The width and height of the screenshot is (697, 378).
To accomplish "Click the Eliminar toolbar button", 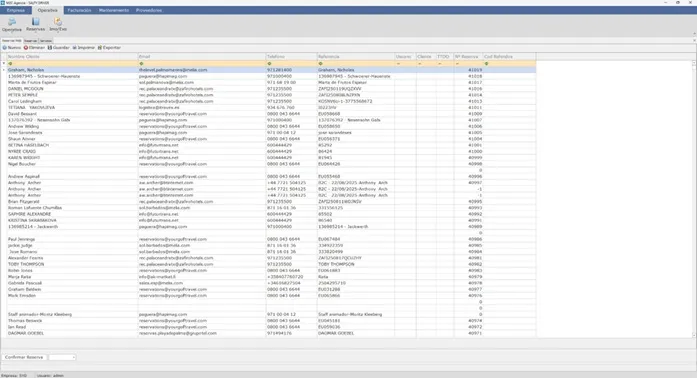I will (34, 48).
